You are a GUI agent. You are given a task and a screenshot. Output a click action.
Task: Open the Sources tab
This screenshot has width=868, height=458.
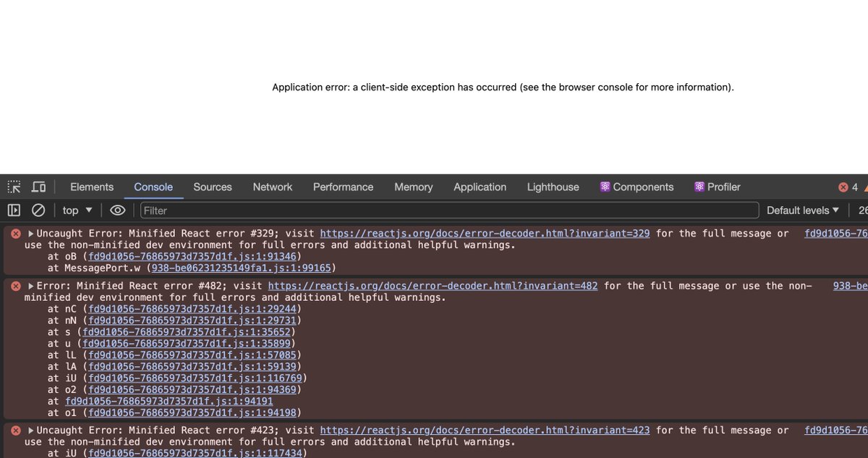click(213, 187)
